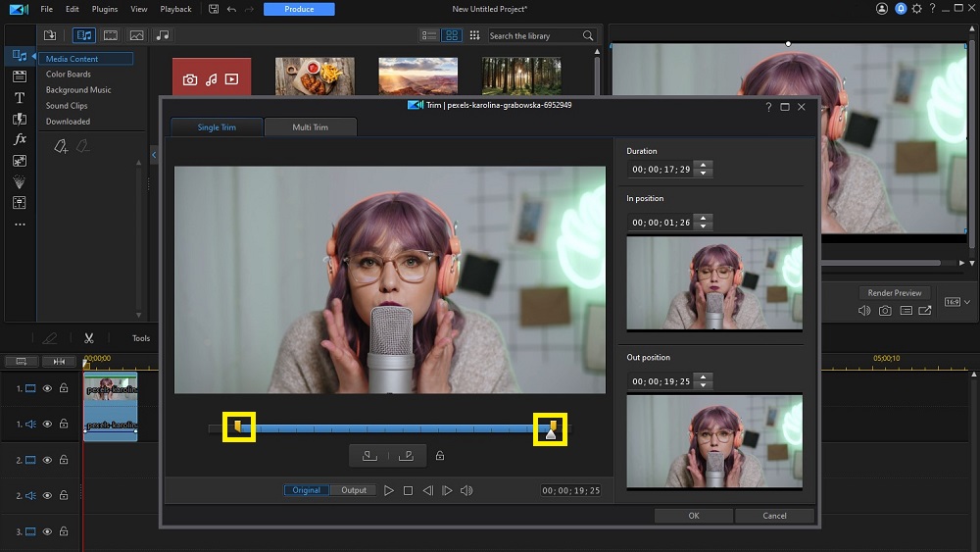Click the Mark In button in Trim
This screenshot has height=552, width=980.
pos(369,456)
